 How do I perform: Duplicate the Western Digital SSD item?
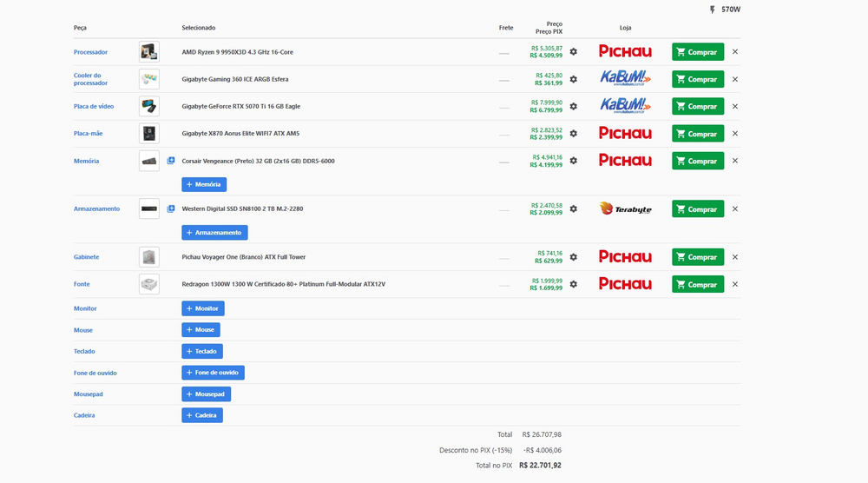[171, 208]
